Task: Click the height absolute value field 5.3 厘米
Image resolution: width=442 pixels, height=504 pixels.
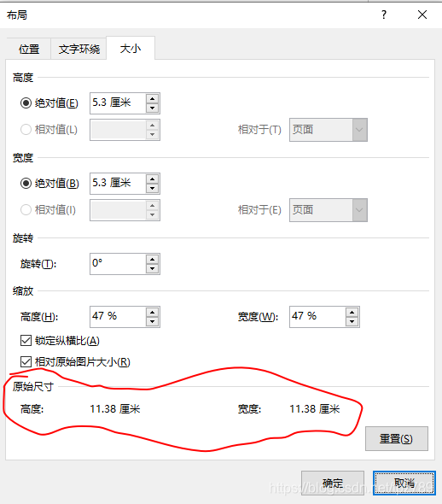Action: click(x=118, y=103)
